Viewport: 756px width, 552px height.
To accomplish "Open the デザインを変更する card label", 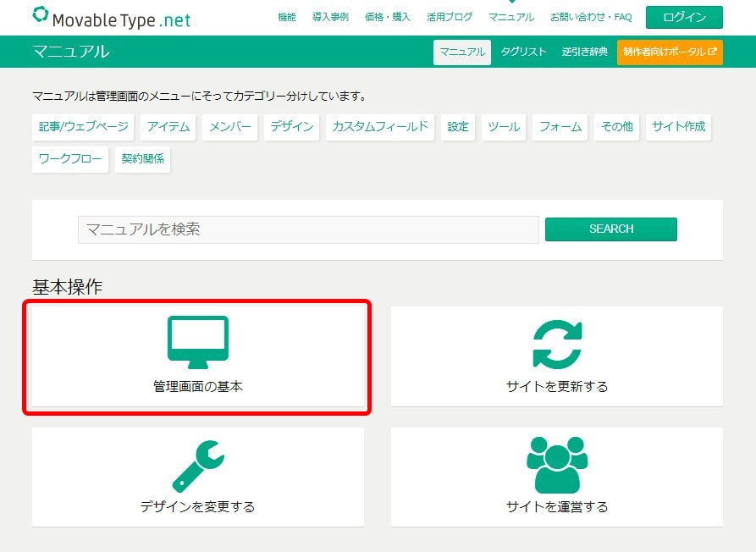I will pos(198,506).
